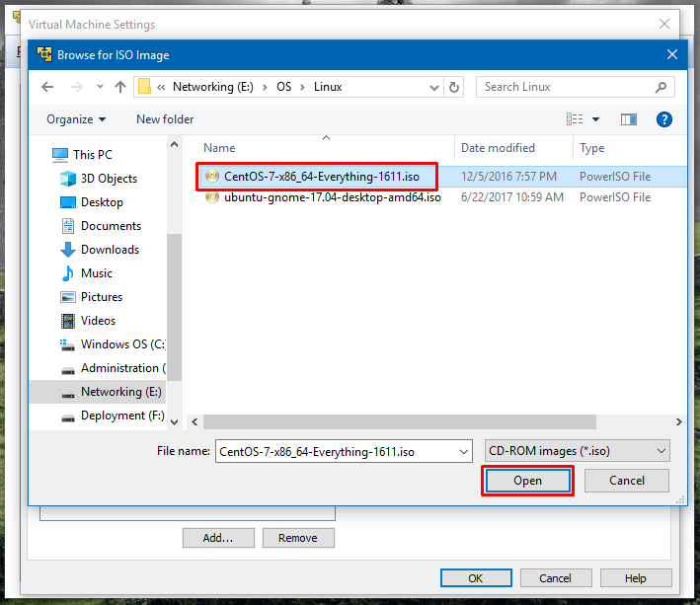Sort by Type column header
700x605 pixels.
(592, 148)
